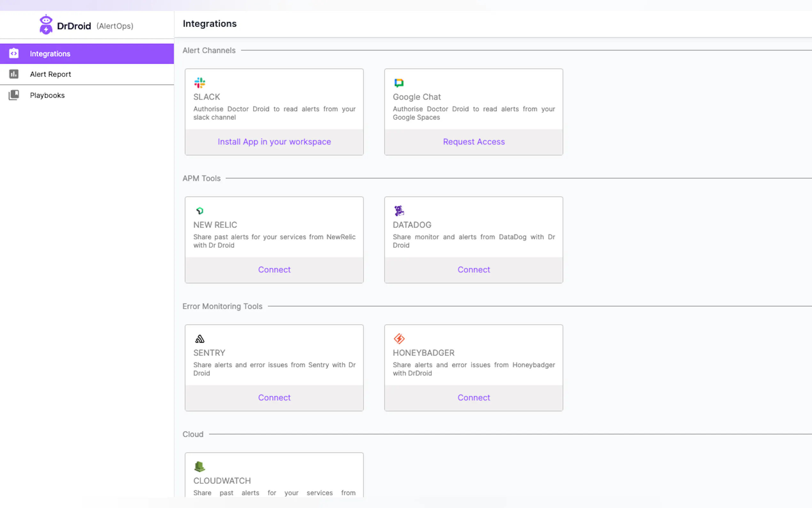The width and height of the screenshot is (812, 508).
Task: Click the Google Chat logo icon
Action: coord(399,83)
